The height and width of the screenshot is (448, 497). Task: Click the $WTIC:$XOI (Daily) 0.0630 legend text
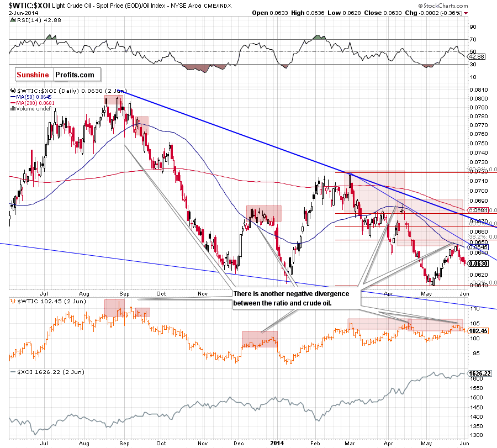71,91
